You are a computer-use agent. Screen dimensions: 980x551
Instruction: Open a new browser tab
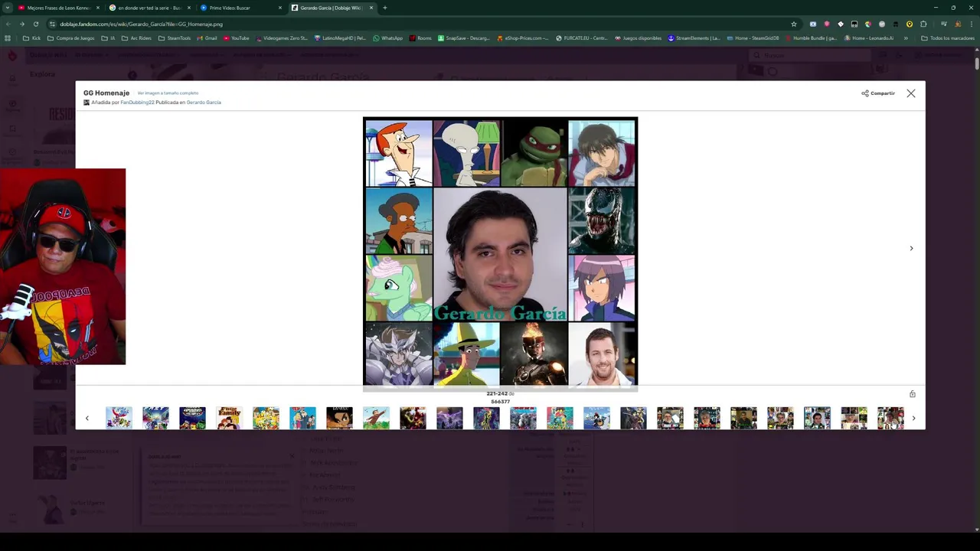point(385,8)
